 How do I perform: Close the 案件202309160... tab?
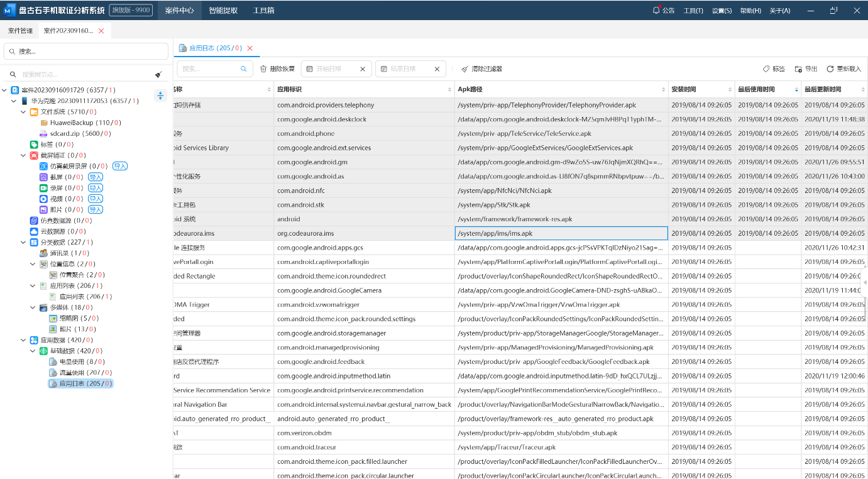click(101, 31)
